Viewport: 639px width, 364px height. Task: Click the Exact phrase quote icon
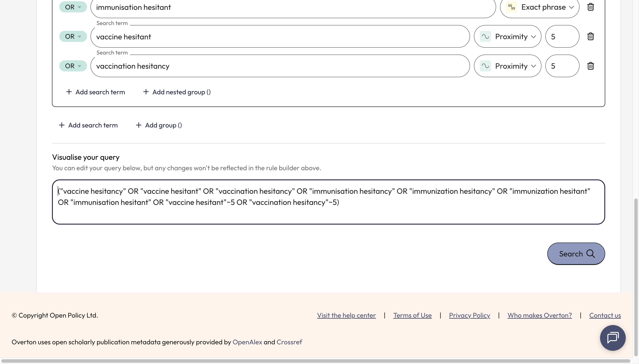[511, 7]
